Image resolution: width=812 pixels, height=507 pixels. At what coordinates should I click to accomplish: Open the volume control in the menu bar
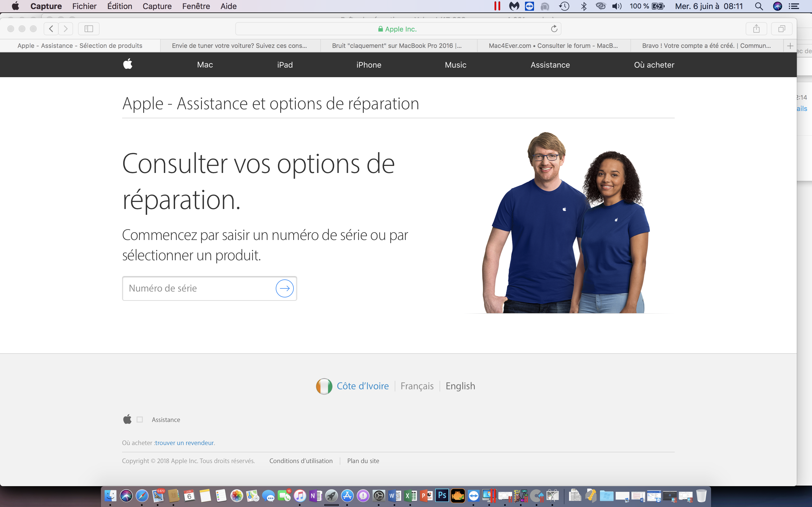point(616,6)
